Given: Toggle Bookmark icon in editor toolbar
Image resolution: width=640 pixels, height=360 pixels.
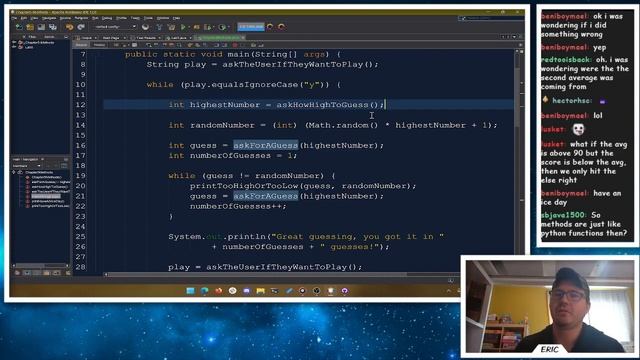Looking at the screenshot, I should (x=205, y=45).
